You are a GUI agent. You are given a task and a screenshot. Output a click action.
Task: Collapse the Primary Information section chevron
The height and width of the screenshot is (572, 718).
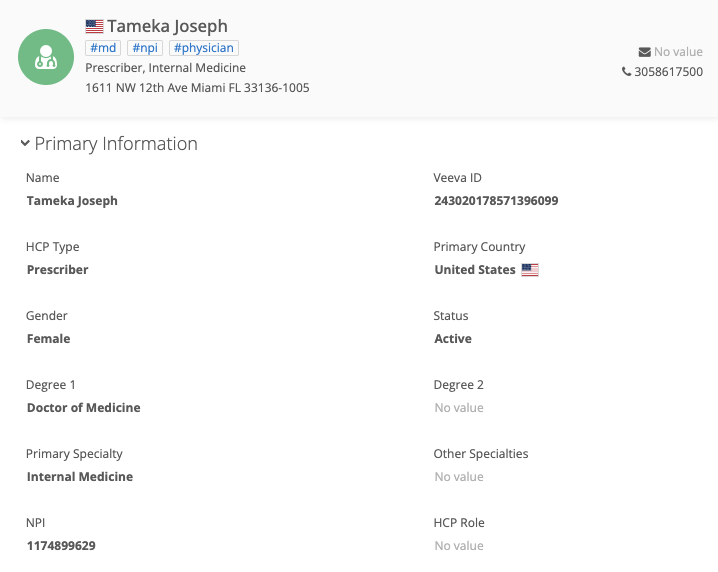coord(25,144)
